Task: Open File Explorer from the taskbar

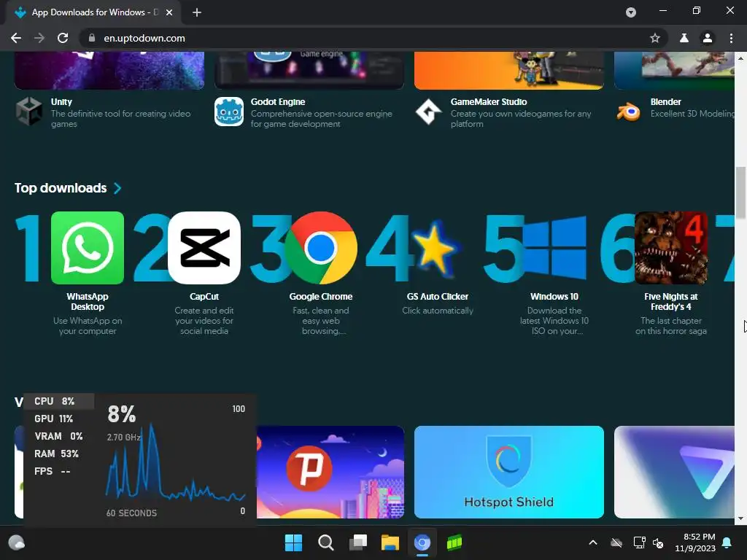Action: tap(390, 542)
